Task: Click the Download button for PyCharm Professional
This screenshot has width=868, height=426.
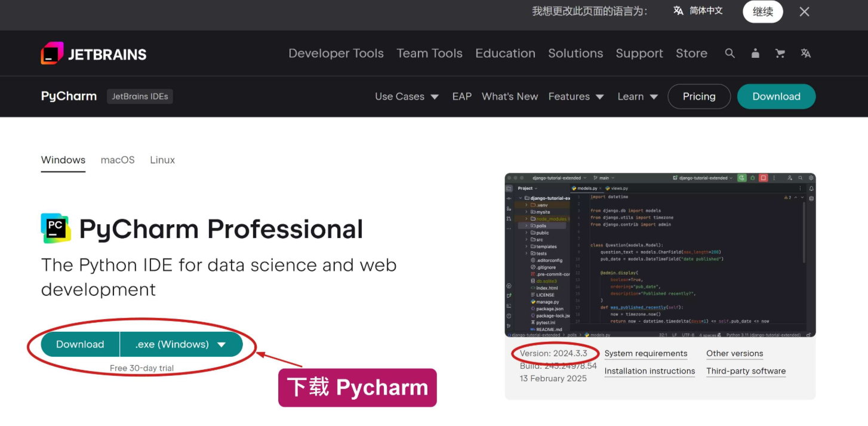Action: [x=80, y=344]
